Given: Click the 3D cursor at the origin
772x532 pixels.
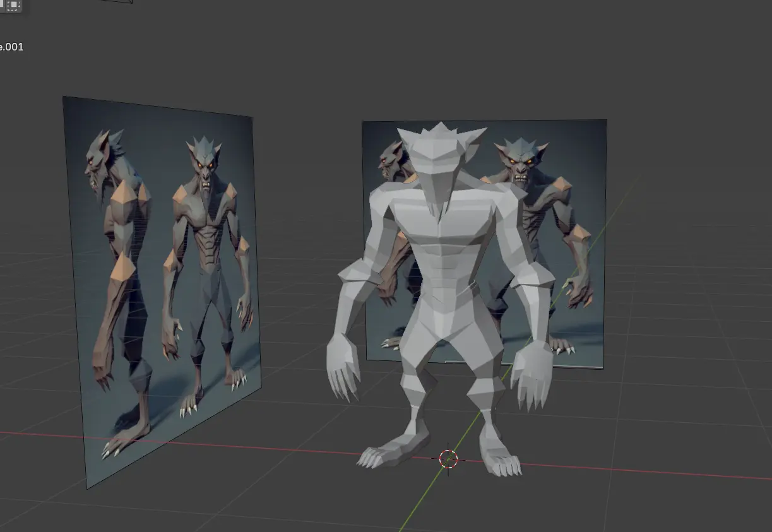Looking at the screenshot, I should click(x=448, y=459).
